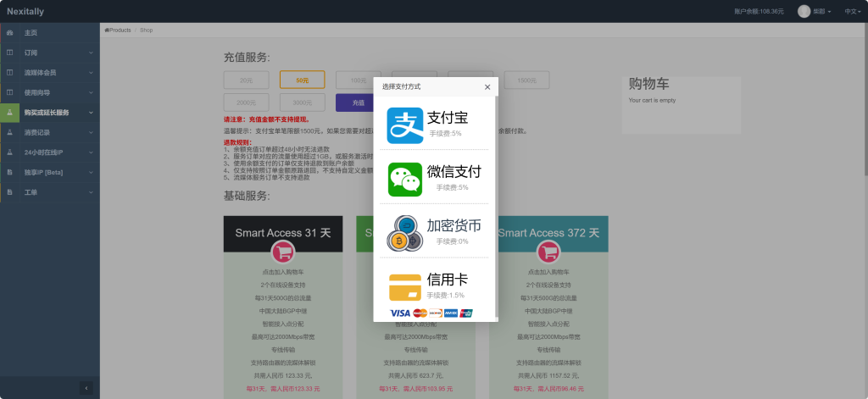868x399 pixels.
Task: Open 消费记录 menu item
Action: [50, 133]
